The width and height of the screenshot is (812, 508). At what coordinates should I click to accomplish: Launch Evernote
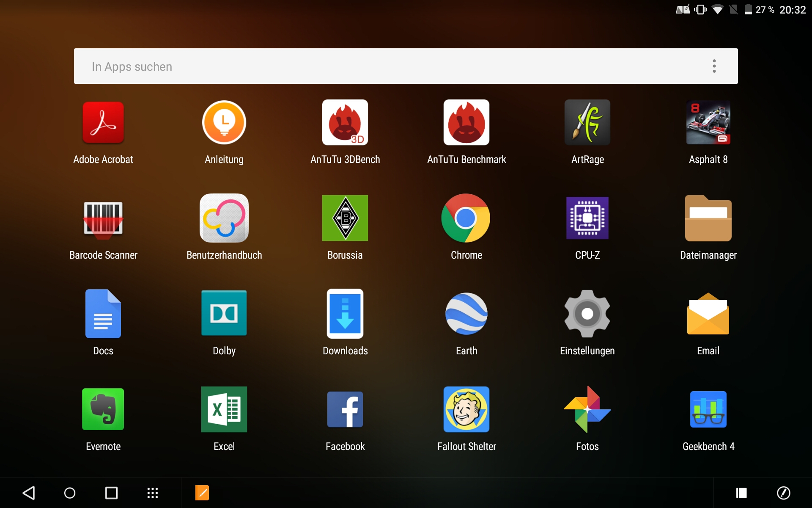tap(103, 409)
